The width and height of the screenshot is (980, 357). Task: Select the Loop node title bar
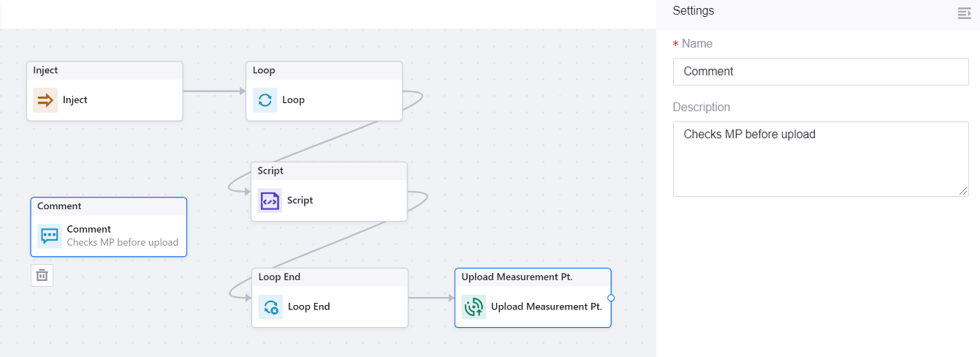tap(324, 70)
